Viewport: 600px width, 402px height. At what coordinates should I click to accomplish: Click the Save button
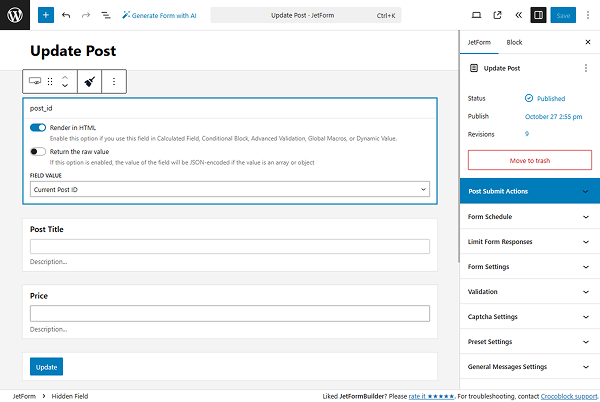click(x=563, y=15)
